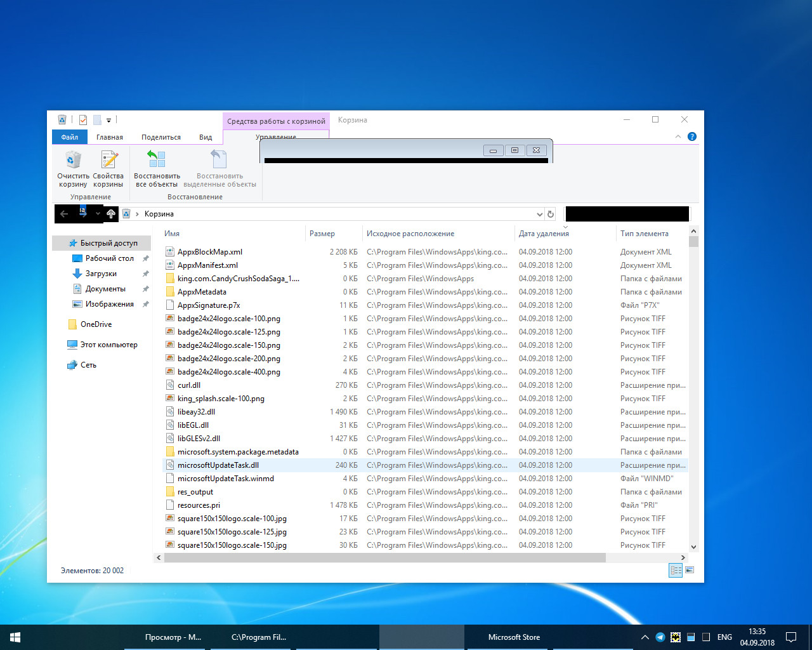Click the vertical scrollbar up arrow

pos(693,231)
